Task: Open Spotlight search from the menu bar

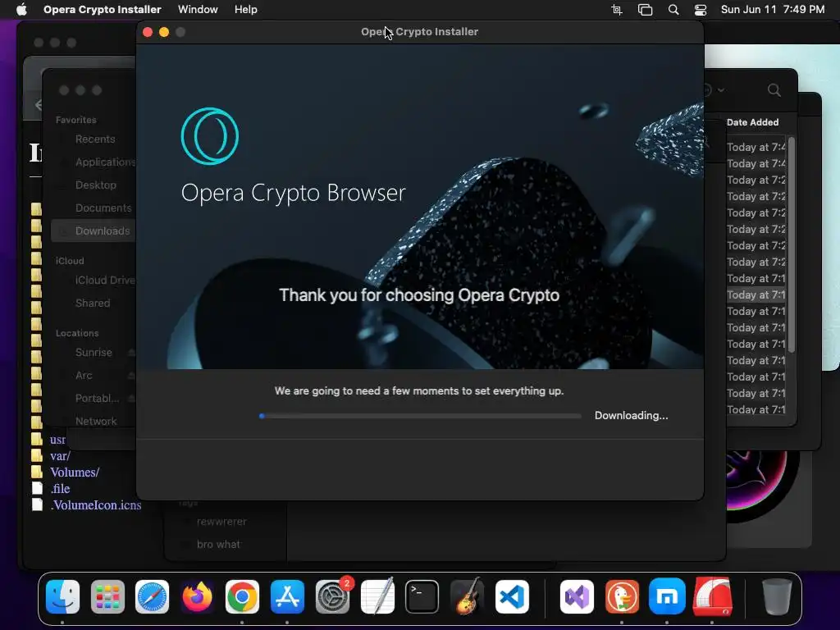Action: [x=673, y=10]
